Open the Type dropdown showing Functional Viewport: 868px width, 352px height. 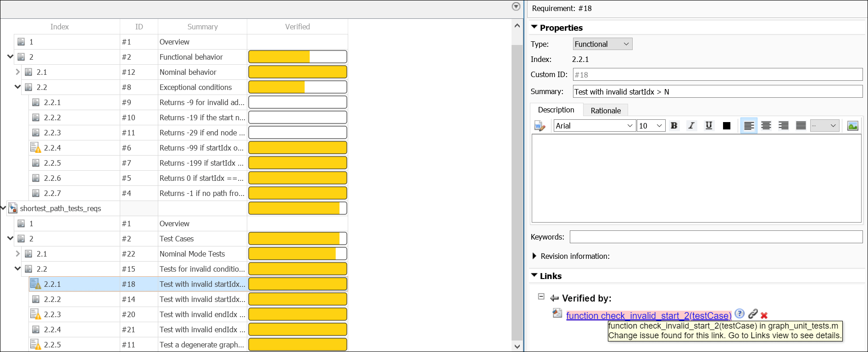602,44
